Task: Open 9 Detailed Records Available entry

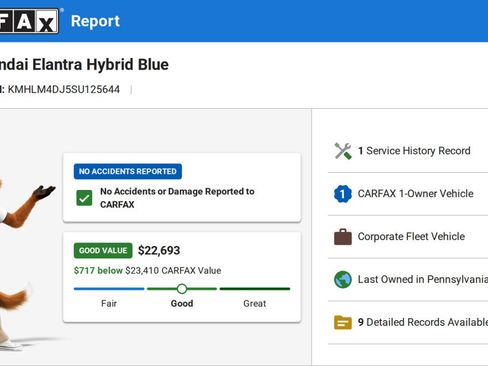Action: tap(423, 322)
